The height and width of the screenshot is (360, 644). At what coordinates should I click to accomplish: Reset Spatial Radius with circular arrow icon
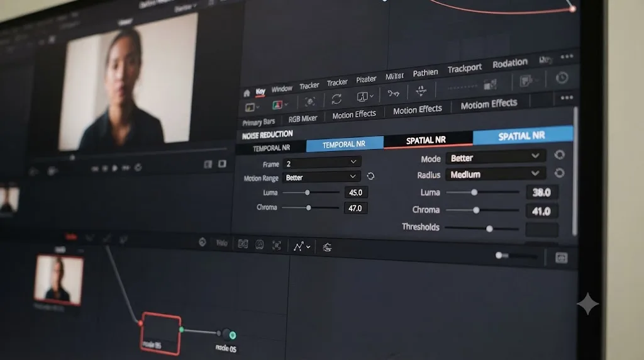(559, 173)
